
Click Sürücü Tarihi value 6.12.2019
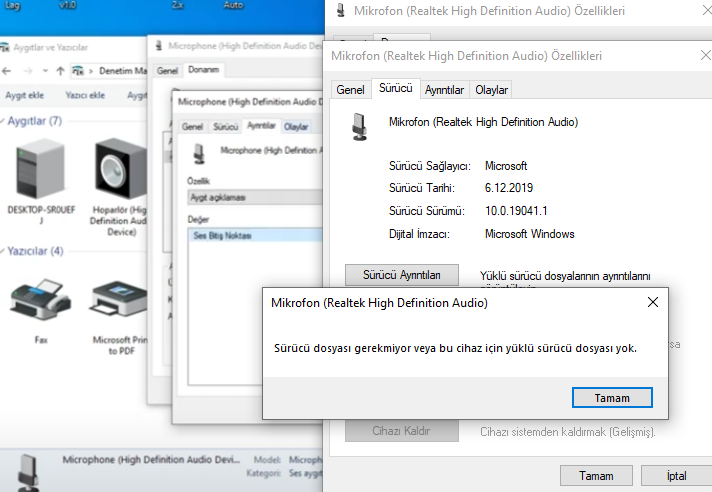point(509,188)
